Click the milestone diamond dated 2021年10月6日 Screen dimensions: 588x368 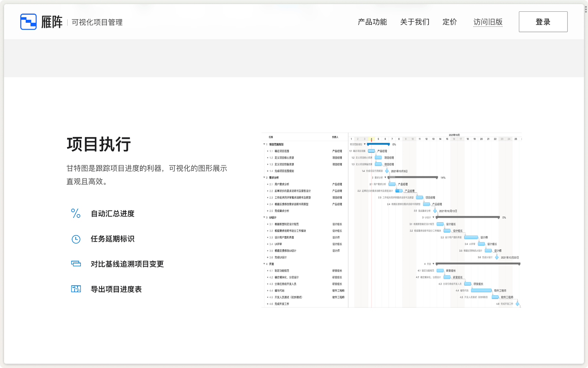coord(387,171)
